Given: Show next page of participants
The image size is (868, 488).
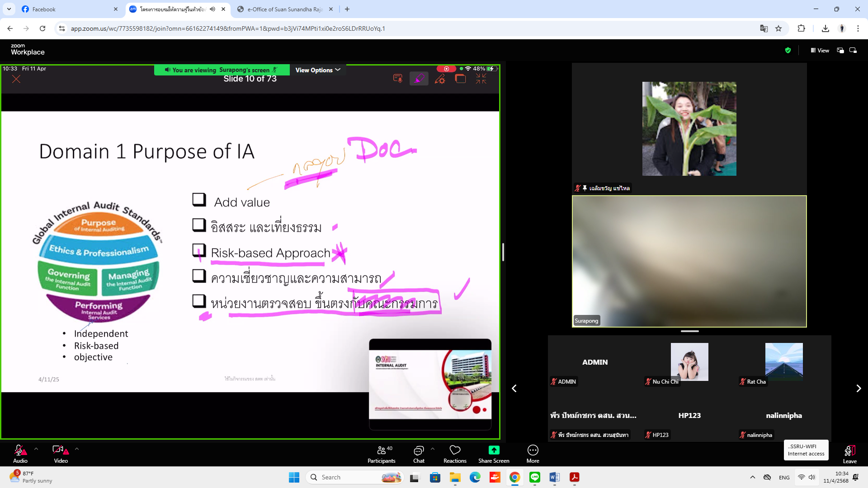Looking at the screenshot, I should point(859,389).
